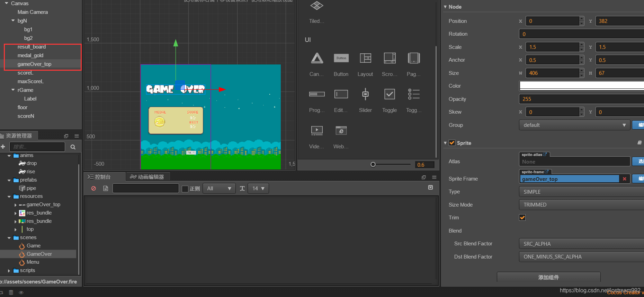The image size is (644, 297).
Task: Toggle the console collapse button
Action: [x=430, y=187]
